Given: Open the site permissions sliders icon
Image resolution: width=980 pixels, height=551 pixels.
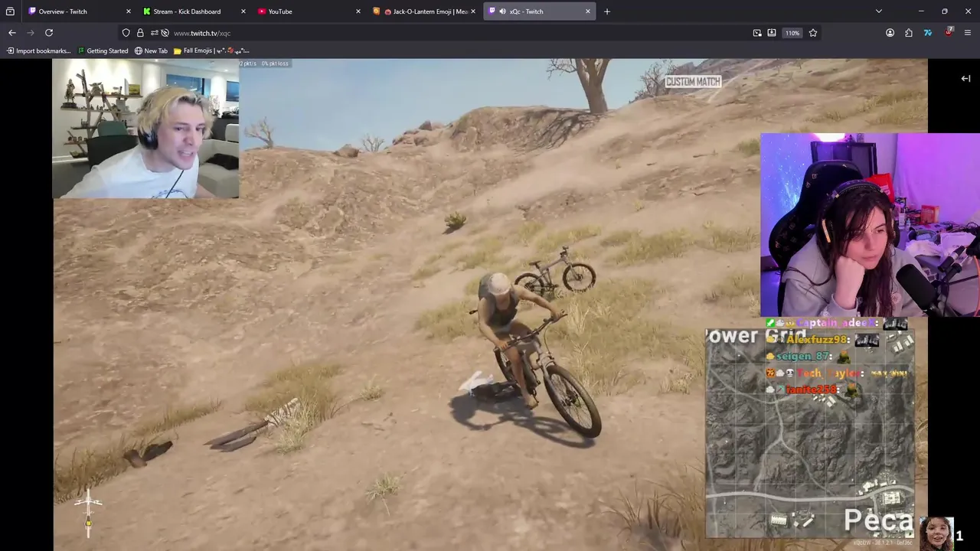Looking at the screenshot, I should click(154, 33).
